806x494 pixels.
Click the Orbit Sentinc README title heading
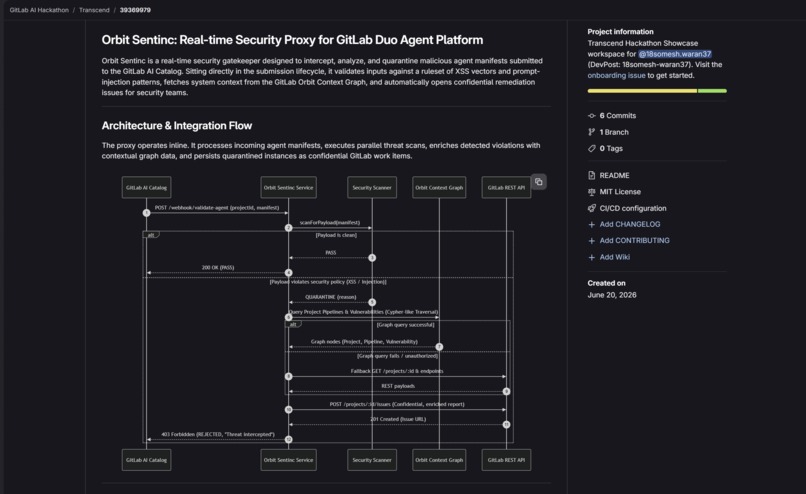pyautogui.click(x=292, y=40)
